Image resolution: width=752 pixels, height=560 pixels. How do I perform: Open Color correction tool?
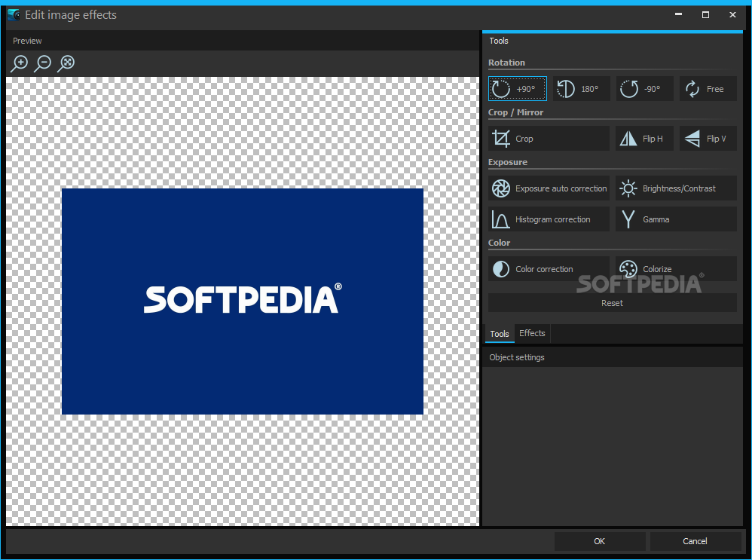pyautogui.click(x=549, y=269)
